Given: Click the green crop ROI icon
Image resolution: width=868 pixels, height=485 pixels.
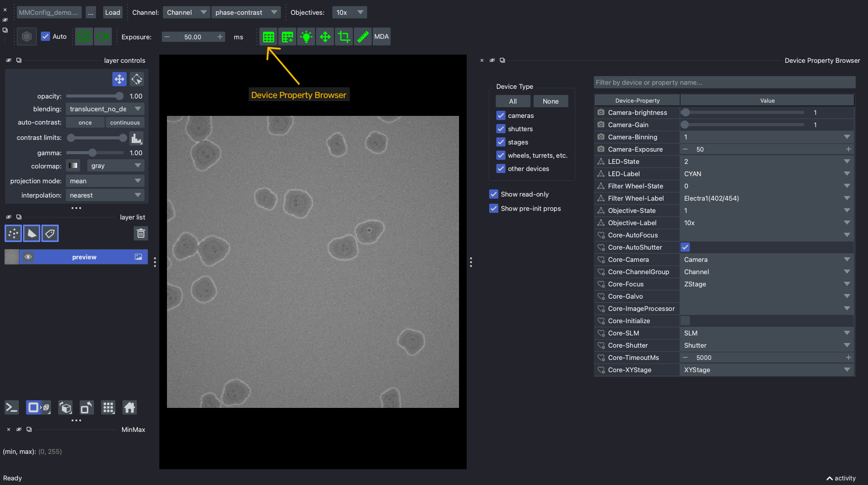Looking at the screenshot, I should tap(344, 37).
